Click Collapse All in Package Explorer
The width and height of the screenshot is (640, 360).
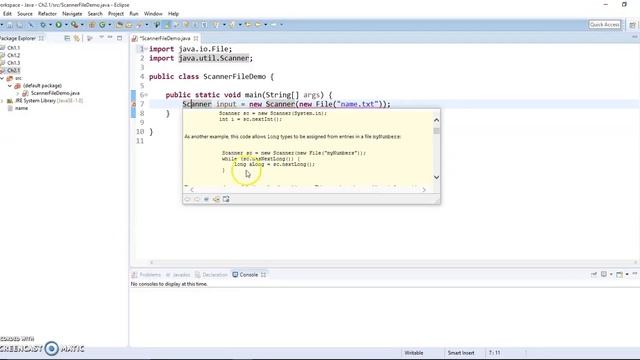pos(67,38)
